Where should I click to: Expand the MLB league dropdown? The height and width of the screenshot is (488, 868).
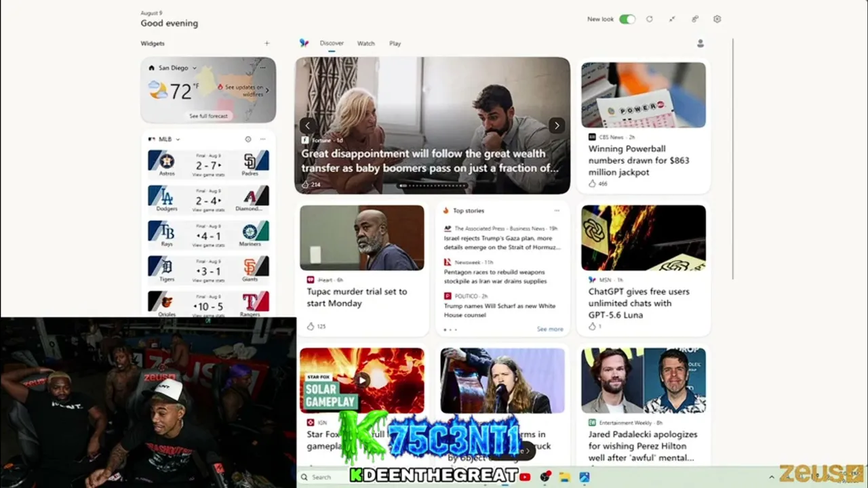tap(178, 139)
